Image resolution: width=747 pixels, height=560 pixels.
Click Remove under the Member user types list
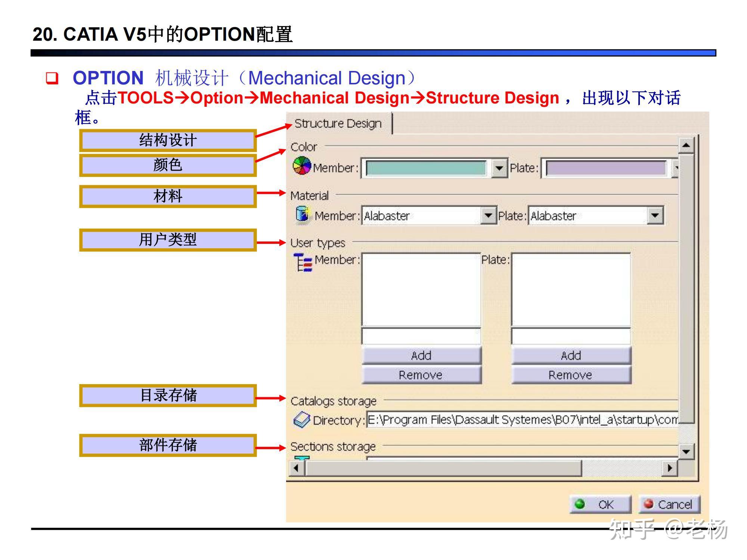tap(421, 375)
